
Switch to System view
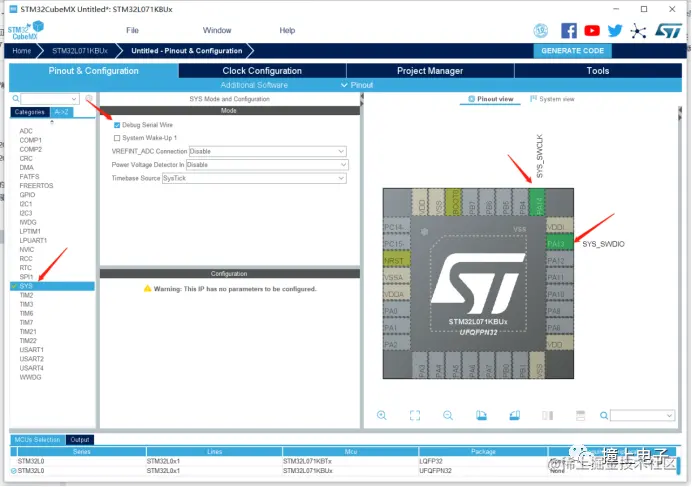point(552,99)
